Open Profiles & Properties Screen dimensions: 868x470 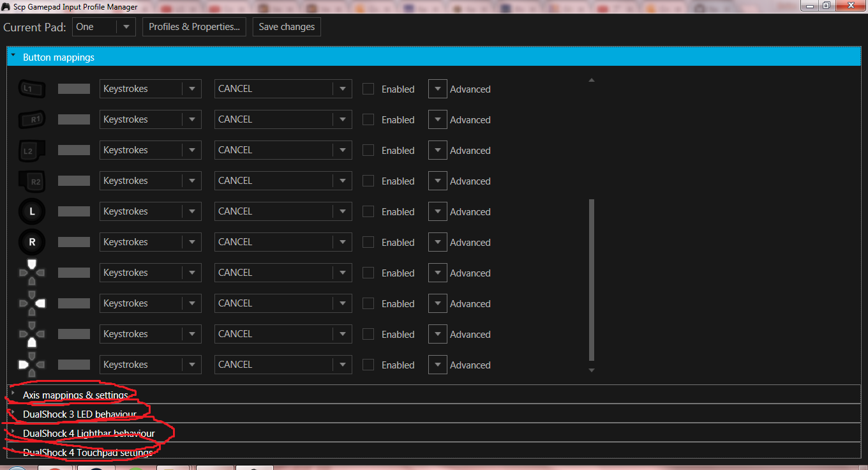point(194,26)
